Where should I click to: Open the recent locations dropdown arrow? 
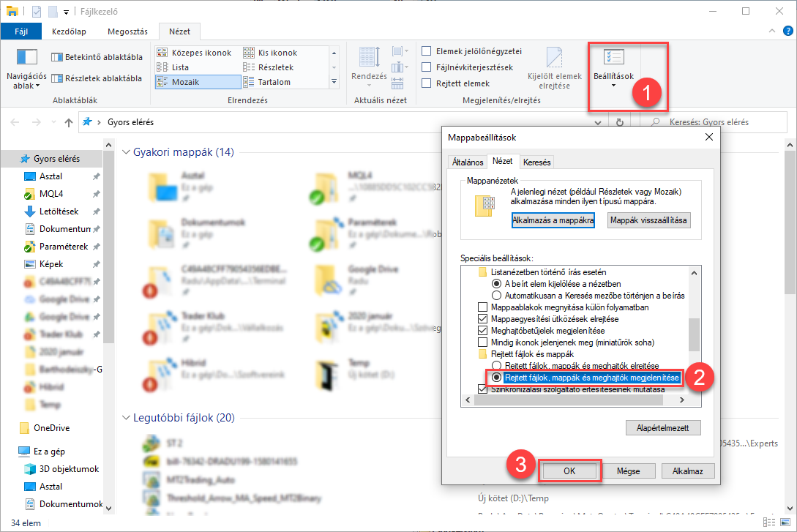54,122
